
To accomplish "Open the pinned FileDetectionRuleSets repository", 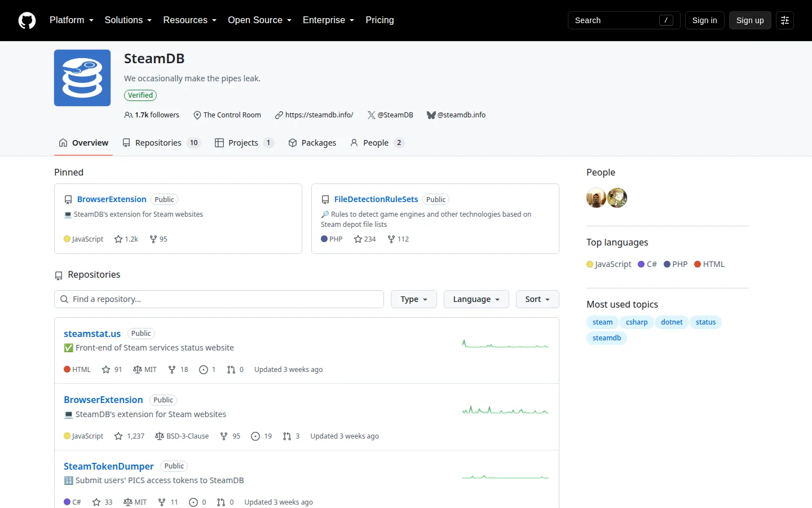I will [x=376, y=199].
